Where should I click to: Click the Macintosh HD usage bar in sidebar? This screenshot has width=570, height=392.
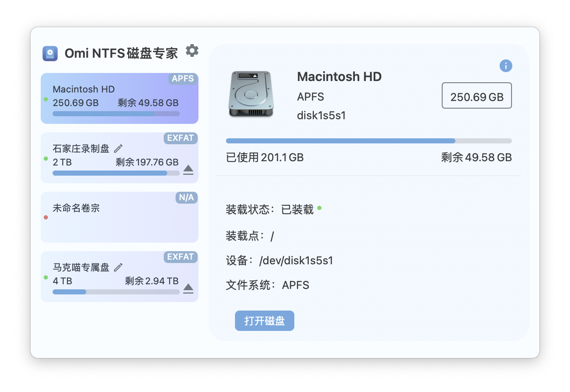coord(116,114)
